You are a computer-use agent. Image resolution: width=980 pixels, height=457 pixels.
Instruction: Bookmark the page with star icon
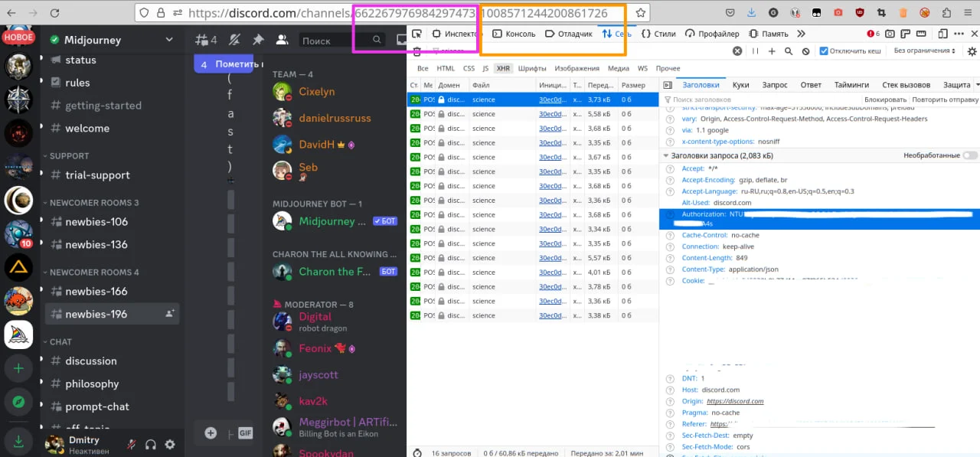coord(640,13)
